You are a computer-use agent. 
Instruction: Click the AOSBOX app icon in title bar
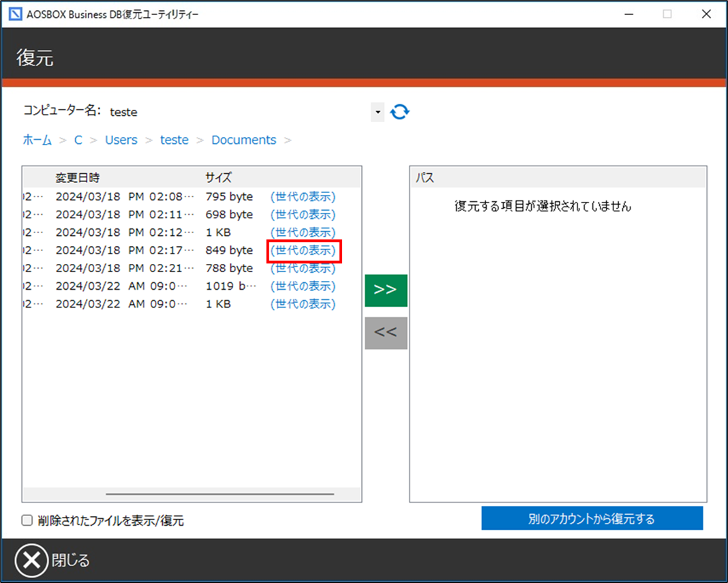(15, 14)
